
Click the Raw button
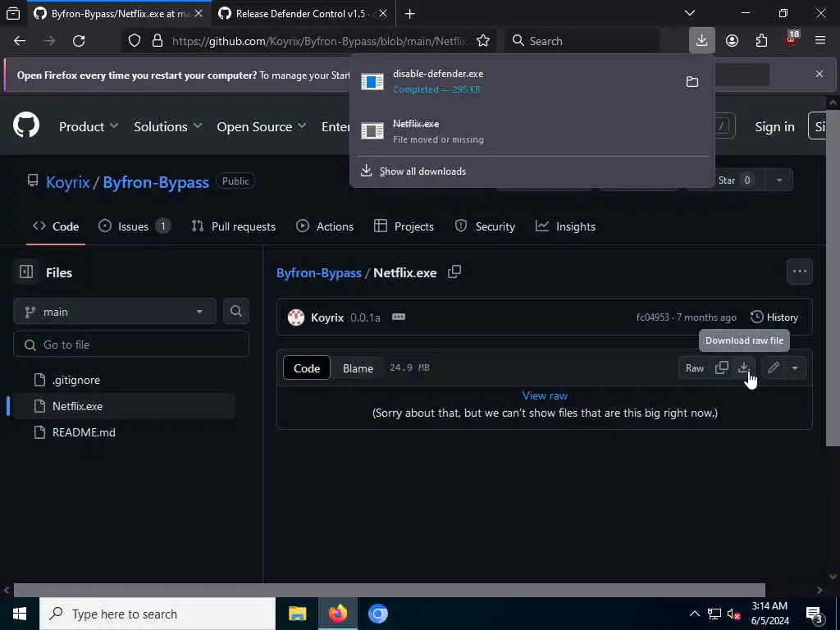(x=694, y=367)
